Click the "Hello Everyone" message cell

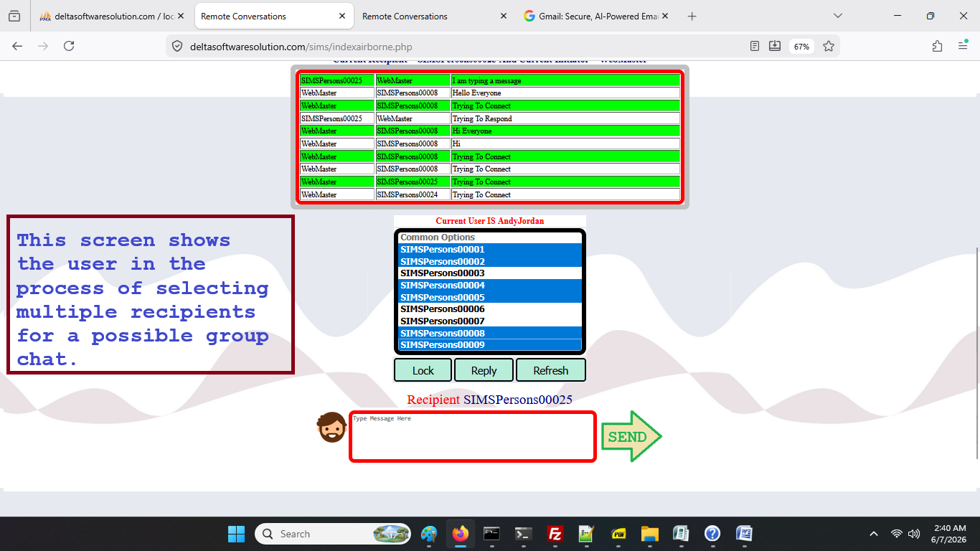point(565,93)
